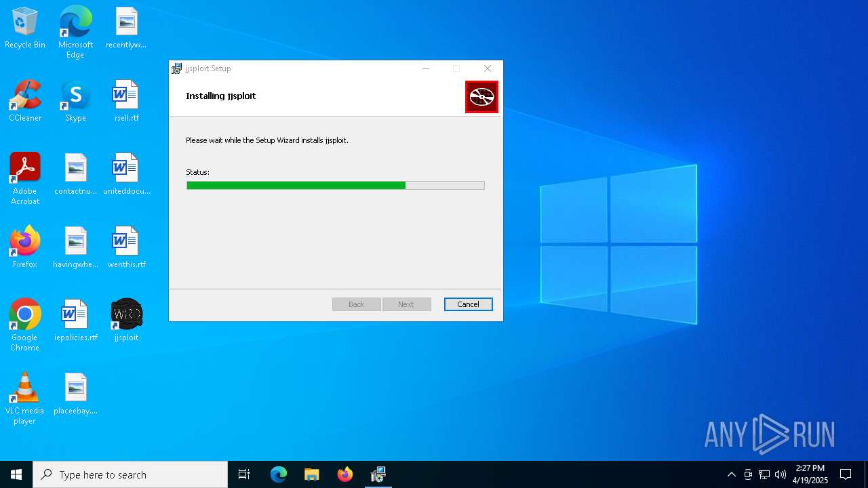Click the 'Installing jjsploit' heading text

[221, 96]
